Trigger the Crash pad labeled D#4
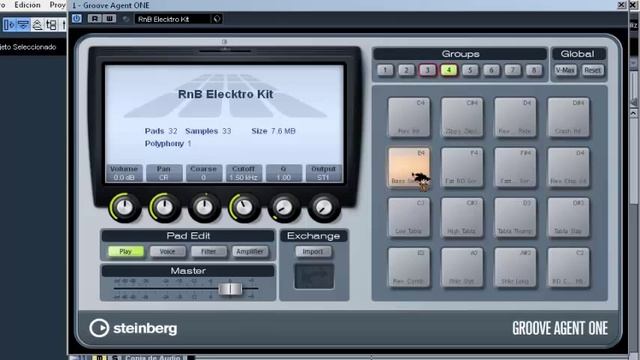Viewport: 640px width, 360px height. point(568,117)
